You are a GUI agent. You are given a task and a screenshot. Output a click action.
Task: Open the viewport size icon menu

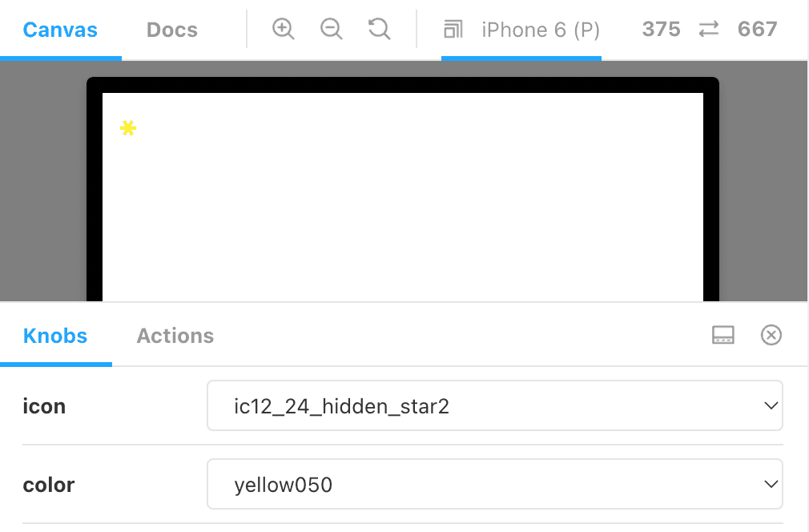453,30
